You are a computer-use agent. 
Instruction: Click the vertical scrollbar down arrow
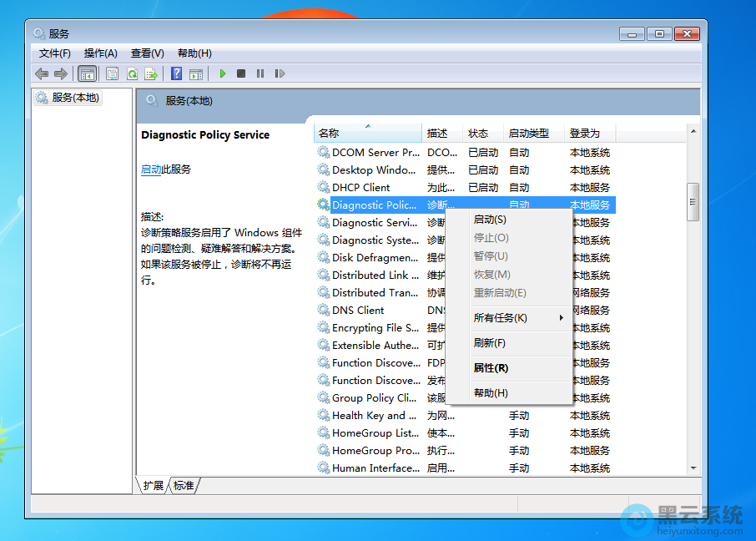pyautogui.click(x=693, y=468)
